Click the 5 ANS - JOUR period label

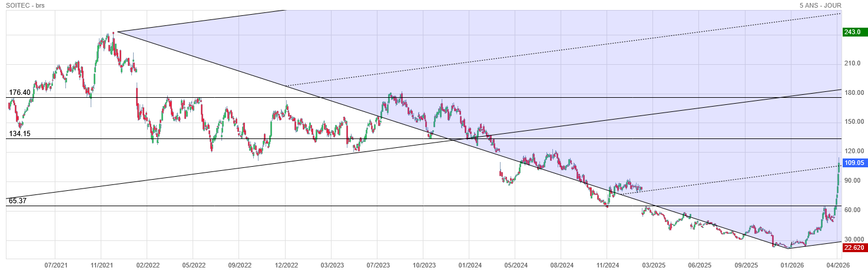(820, 5)
